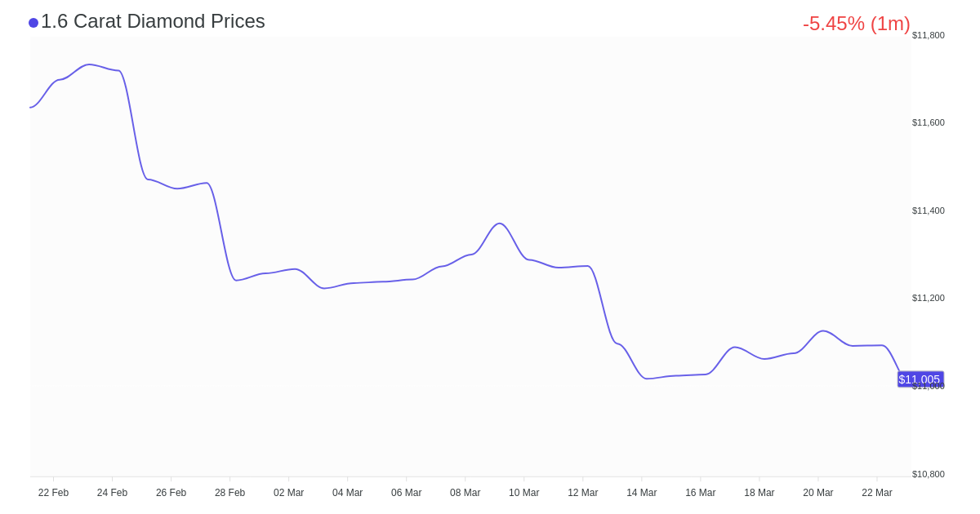Screen dimensions: 980x514
Task: Click the 1.6 Carat Diamond Prices title
Action: (153, 21)
